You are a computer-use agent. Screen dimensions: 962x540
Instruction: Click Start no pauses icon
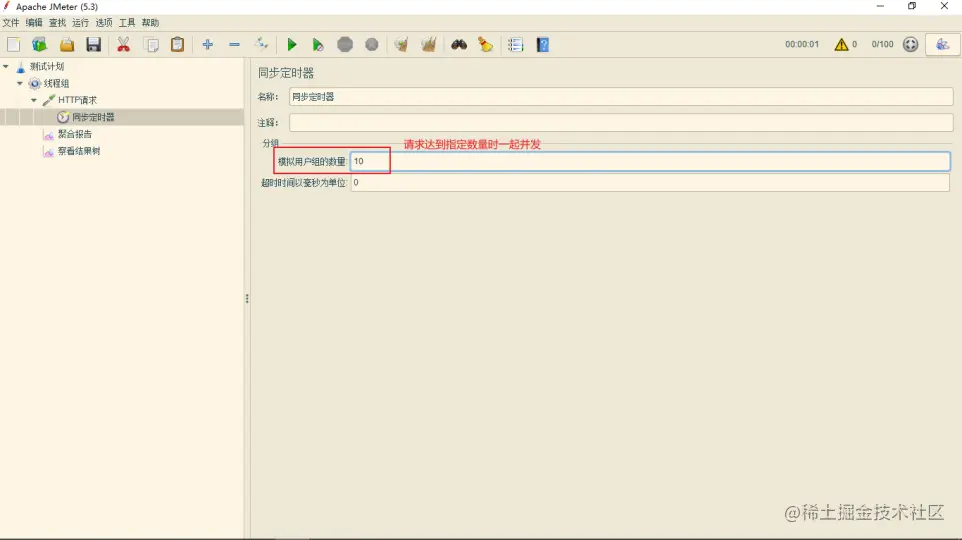318,44
